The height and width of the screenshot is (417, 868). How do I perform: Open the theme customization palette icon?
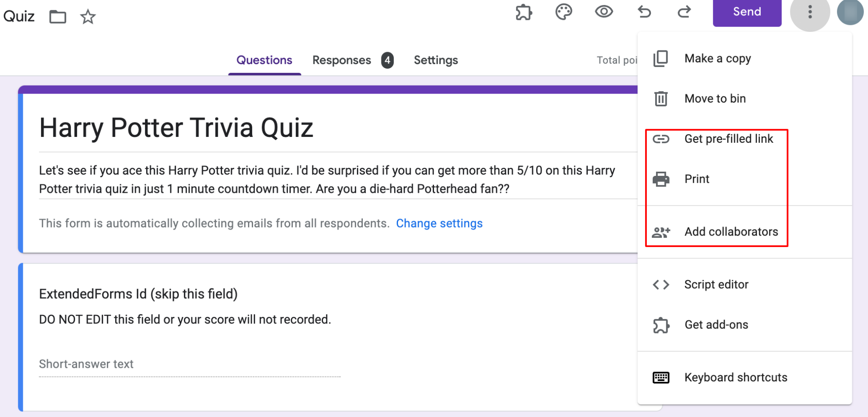click(x=564, y=13)
